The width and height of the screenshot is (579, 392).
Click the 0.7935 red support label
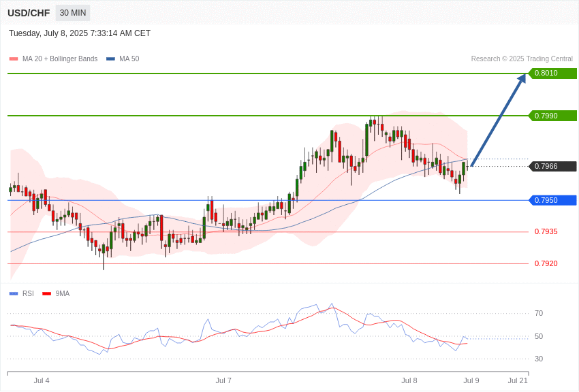tap(546, 231)
